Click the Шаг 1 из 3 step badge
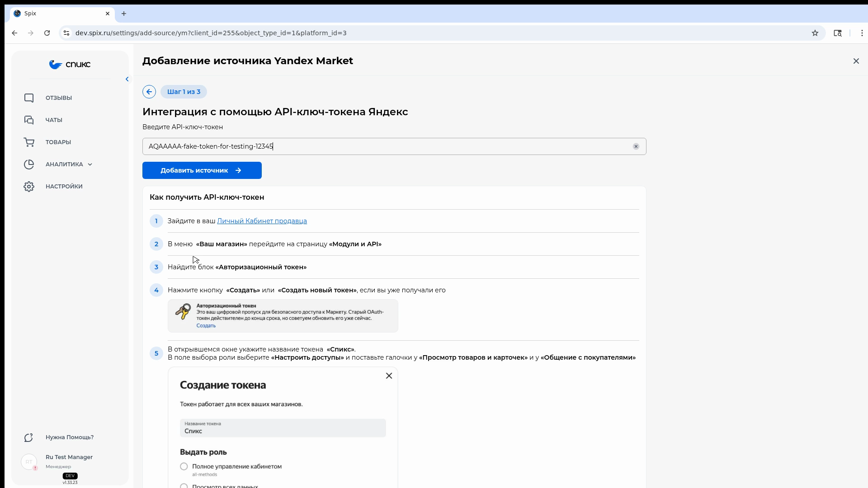Viewport: 868px width, 488px height. tap(184, 92)
